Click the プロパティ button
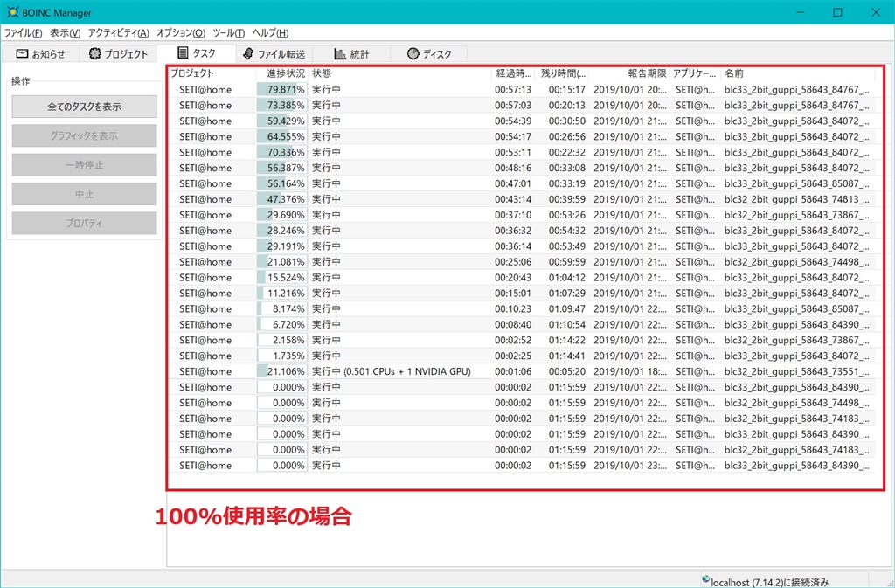 click(x=85, y=223)
